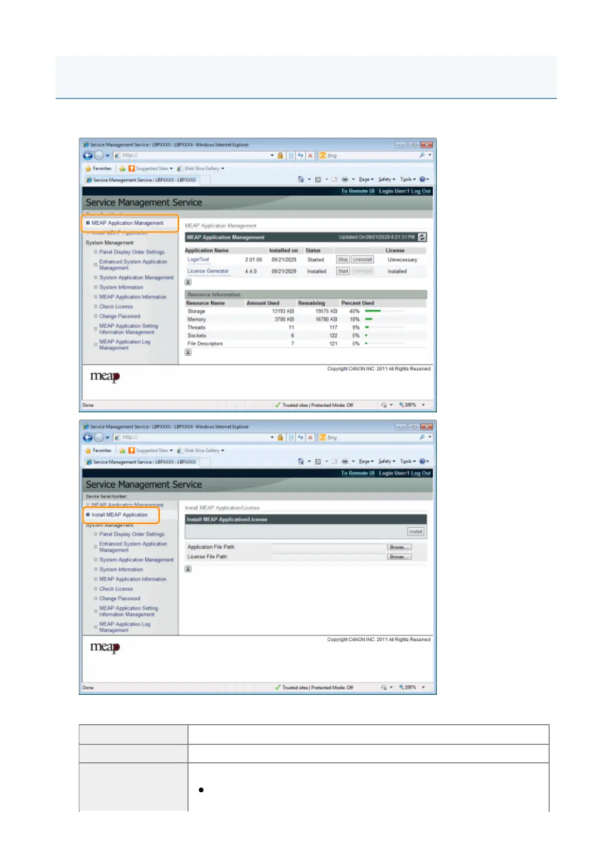Click the Back arrow in the upper browser window

pos(88,155)
